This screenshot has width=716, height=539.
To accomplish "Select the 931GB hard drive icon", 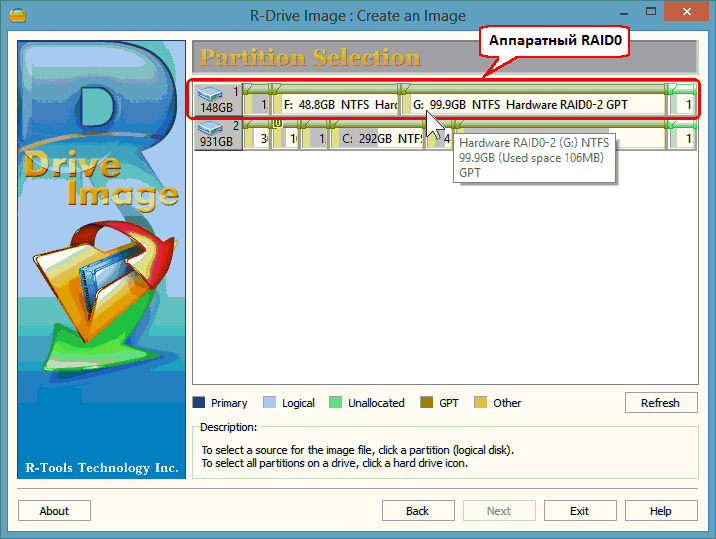I will point(217,134).
